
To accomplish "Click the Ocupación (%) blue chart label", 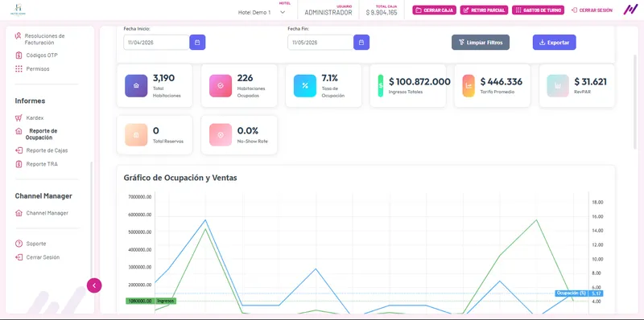I will pyautogui.click(x=571, y=293).
